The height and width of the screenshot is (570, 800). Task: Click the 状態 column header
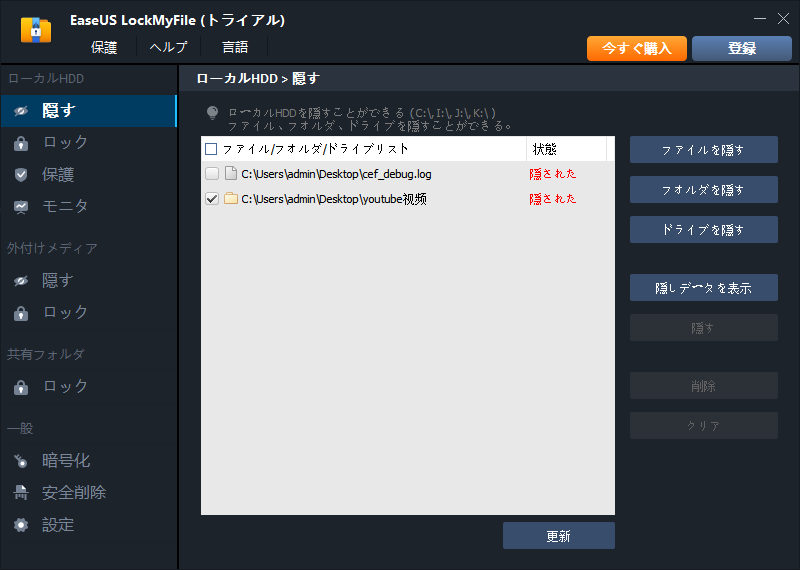click(x=544, y=149)
